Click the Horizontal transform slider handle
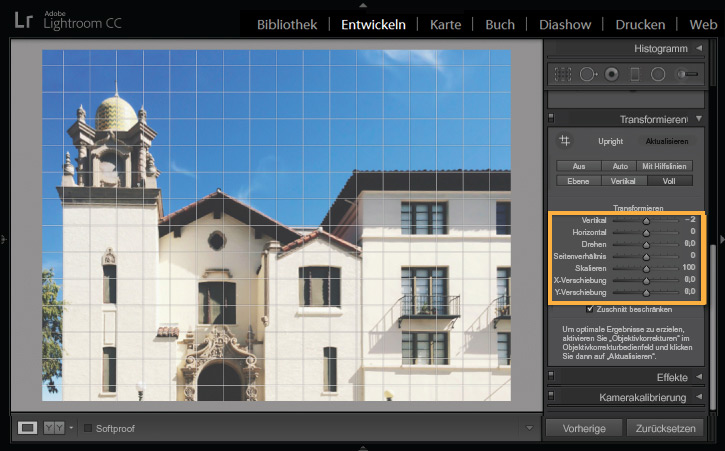The image size is (725, 451). 646,233
